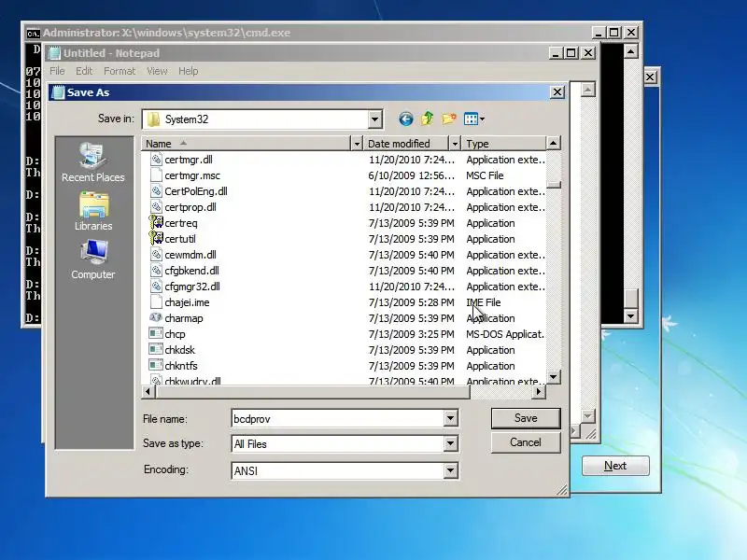
Task: Create a new folder icon
Action: coord(448,119)
